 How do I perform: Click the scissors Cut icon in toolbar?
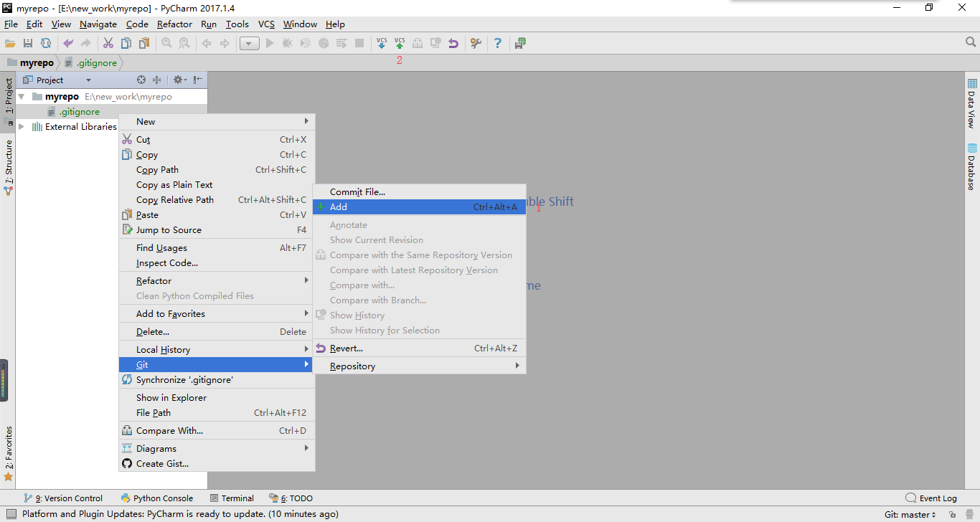coord(108,44)
